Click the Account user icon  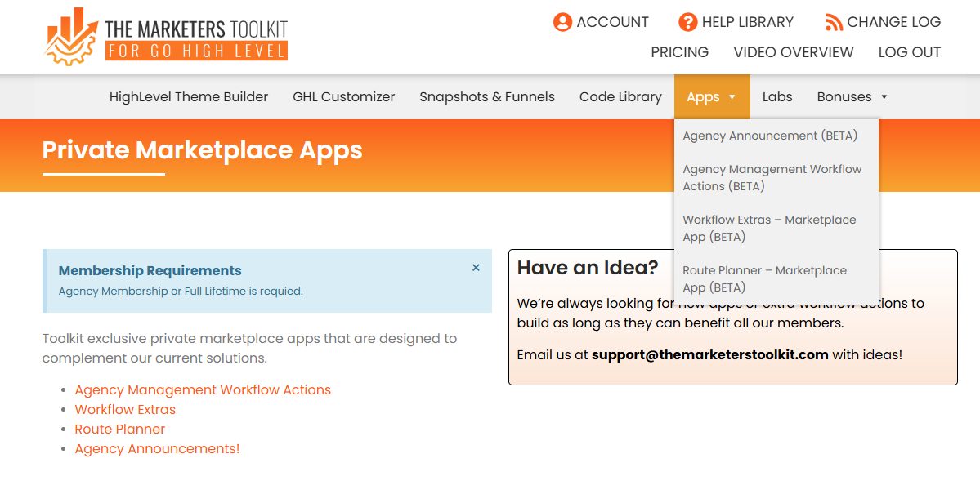(x=562, y=23)
